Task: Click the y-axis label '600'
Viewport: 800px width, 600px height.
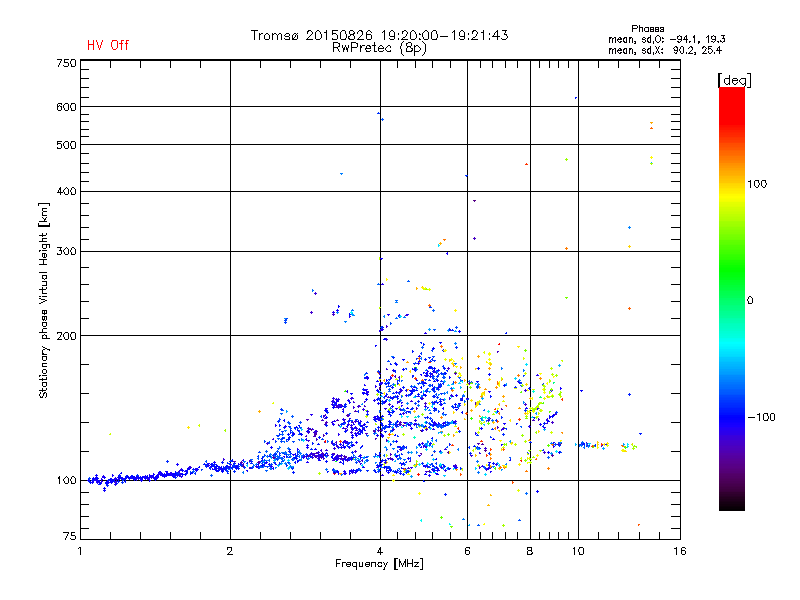Action: pos(66,107)
